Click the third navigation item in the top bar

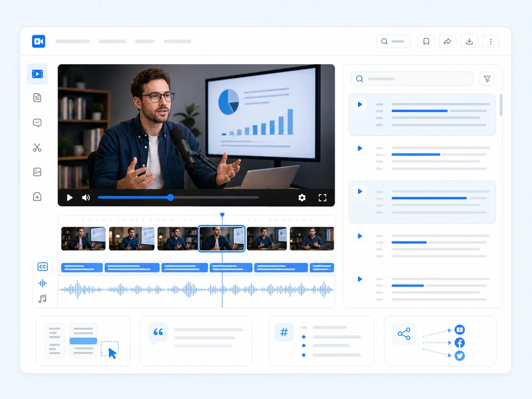[145, 42]
